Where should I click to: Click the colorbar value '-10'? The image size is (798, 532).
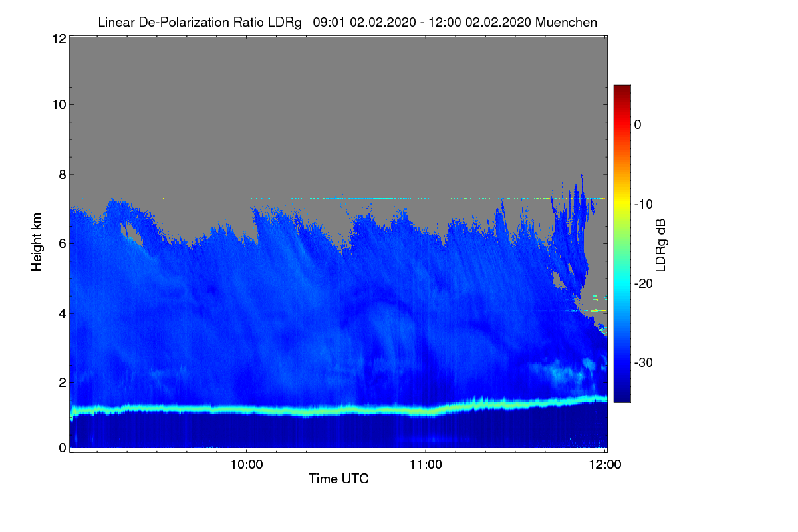click(x=644, y=204)
